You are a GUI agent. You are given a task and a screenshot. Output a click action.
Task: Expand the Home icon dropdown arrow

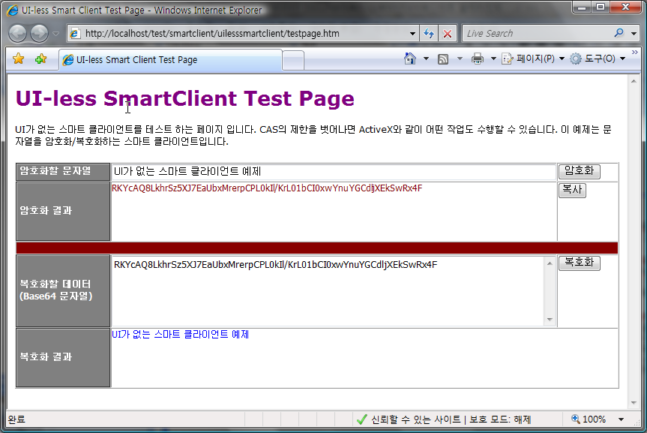tap(426, 59)
